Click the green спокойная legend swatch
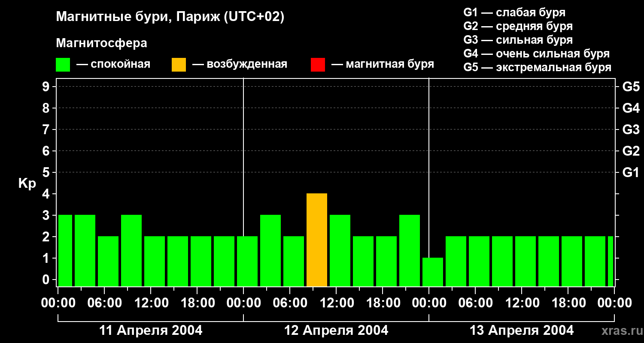644x343 pixels. tap(63, 65)
